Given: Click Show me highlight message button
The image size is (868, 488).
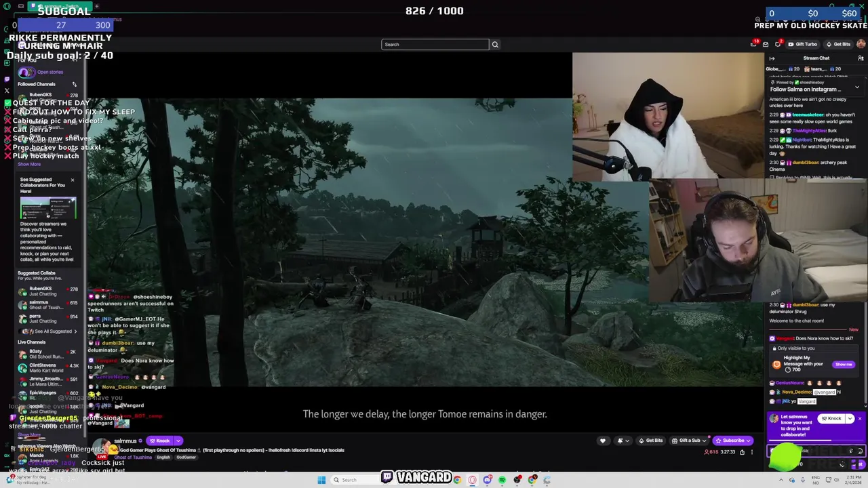Looking at the screenshot, I should coord(844,365).
